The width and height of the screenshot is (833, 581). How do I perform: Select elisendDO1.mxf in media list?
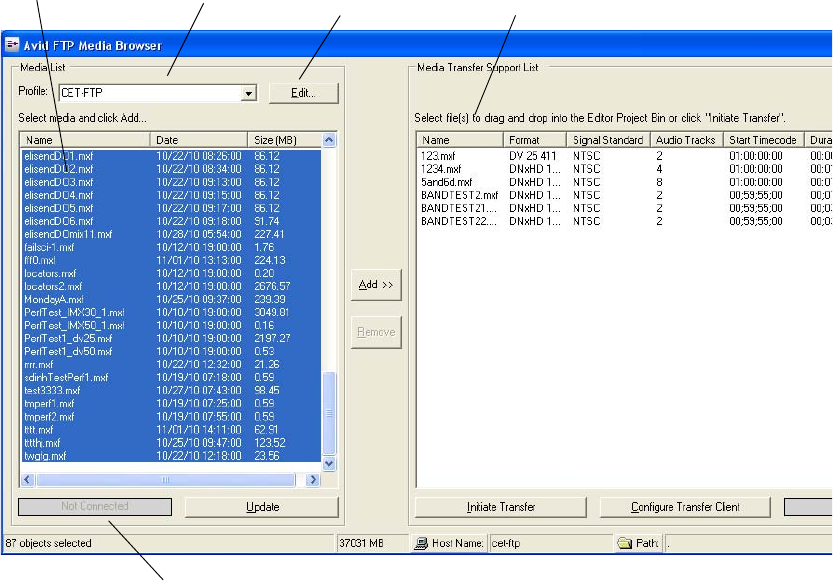click(x=171, y=156)
